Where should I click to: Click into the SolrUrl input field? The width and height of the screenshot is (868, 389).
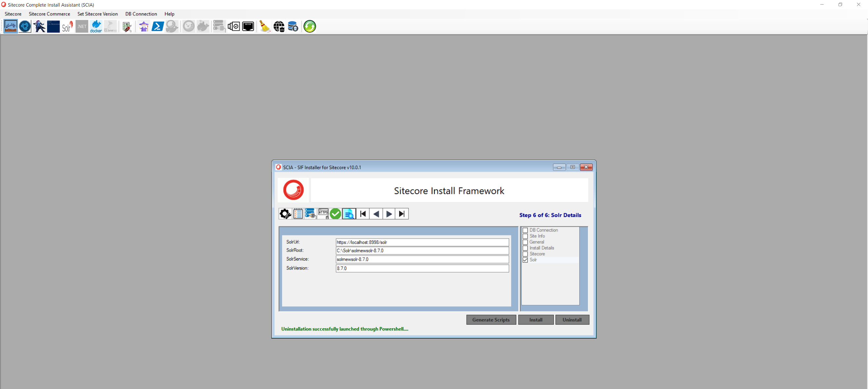(x=422, y=242)
